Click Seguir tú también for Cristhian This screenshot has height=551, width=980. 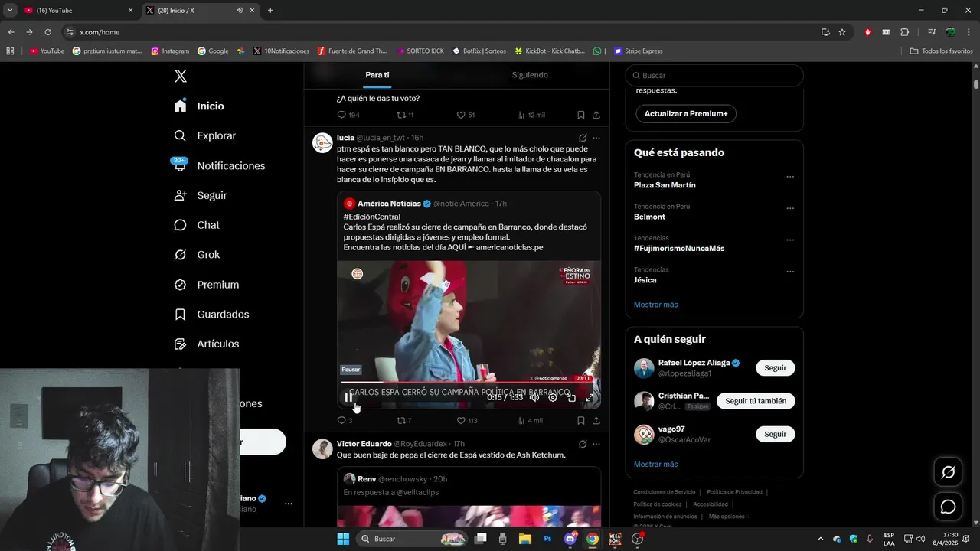pyautogui.click(x=756, y=401)
